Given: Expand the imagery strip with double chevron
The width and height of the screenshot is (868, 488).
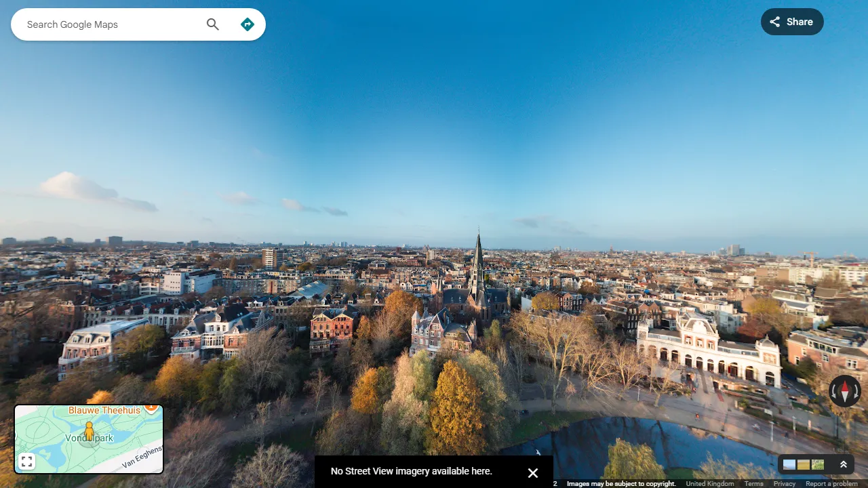Looking at the screenshot, I should tap(844, 464).
